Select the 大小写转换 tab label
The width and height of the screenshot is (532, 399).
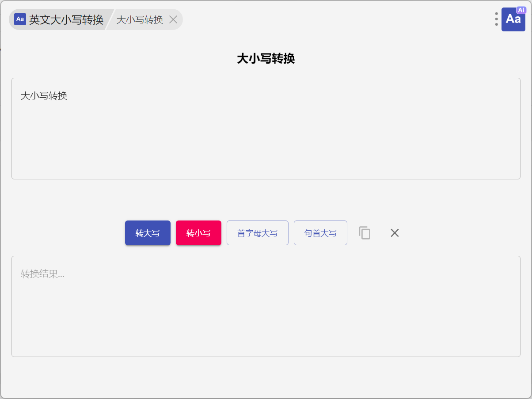coord(140,19)
